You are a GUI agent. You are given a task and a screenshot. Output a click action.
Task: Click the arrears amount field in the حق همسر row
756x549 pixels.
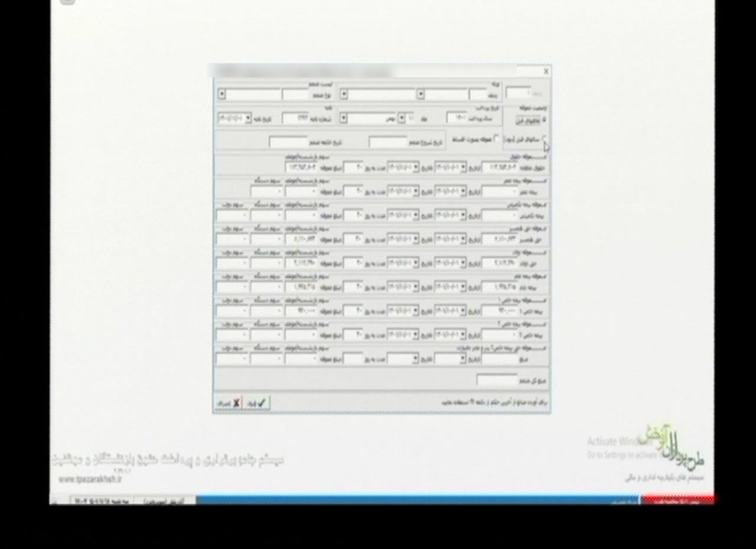coord(301,239)
